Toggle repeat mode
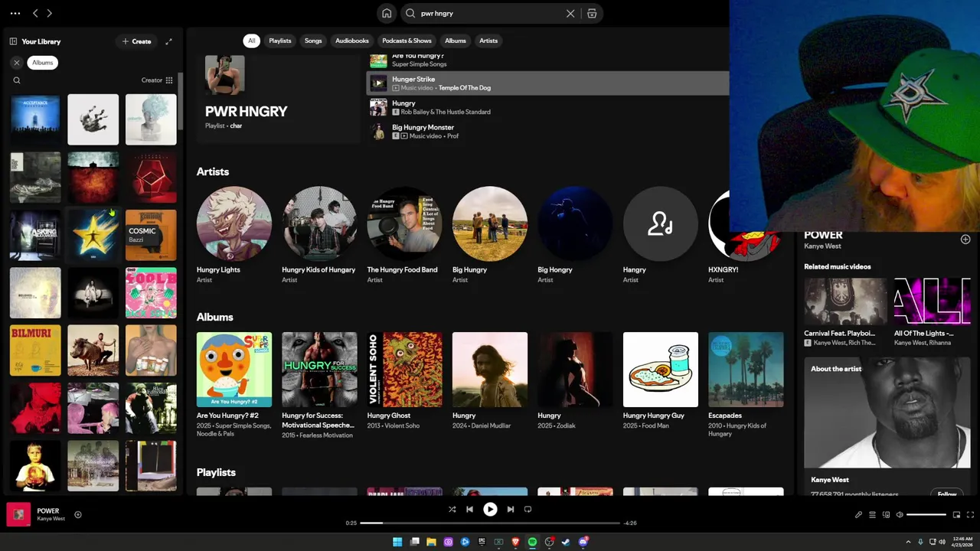Screen dimensions: 980x551 click(x=528, y=509)
